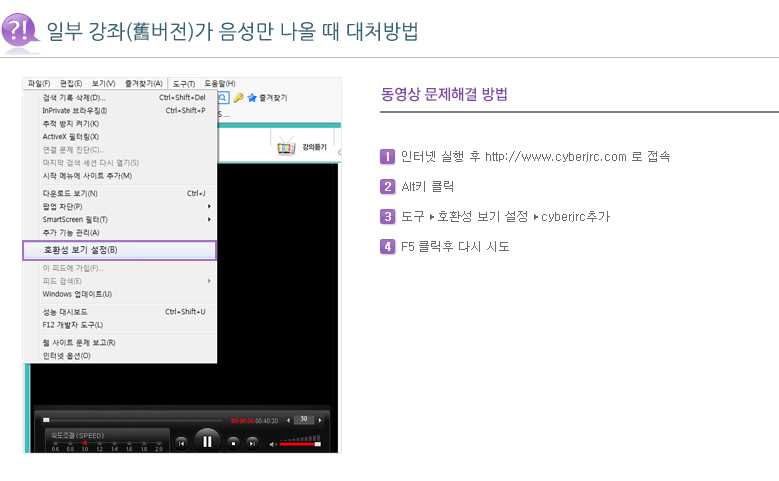This screenshot has width=779, height=481.
Task: Click the 즐겨찾기 toolbar button
Action: [x=273, y=98]
